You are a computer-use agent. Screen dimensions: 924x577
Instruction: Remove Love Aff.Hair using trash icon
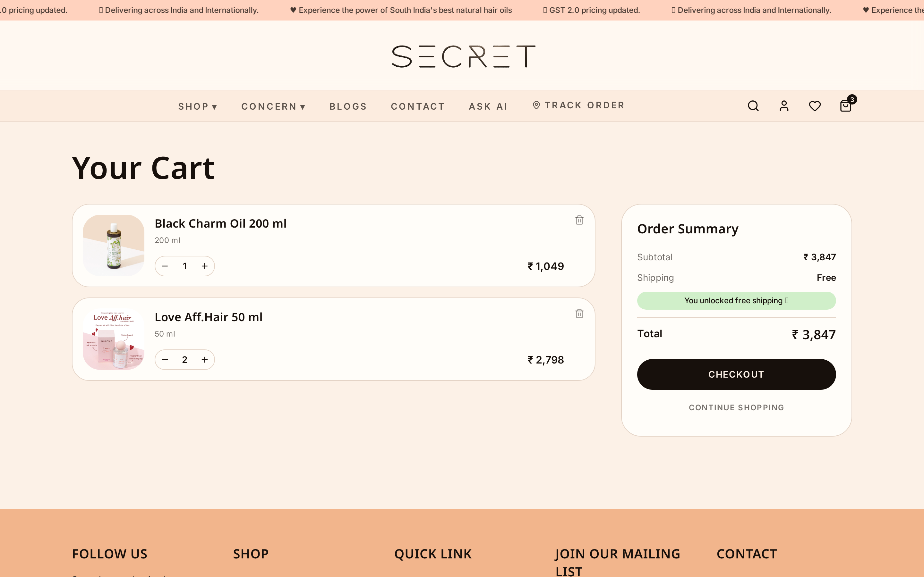click(x=579, y=313)
